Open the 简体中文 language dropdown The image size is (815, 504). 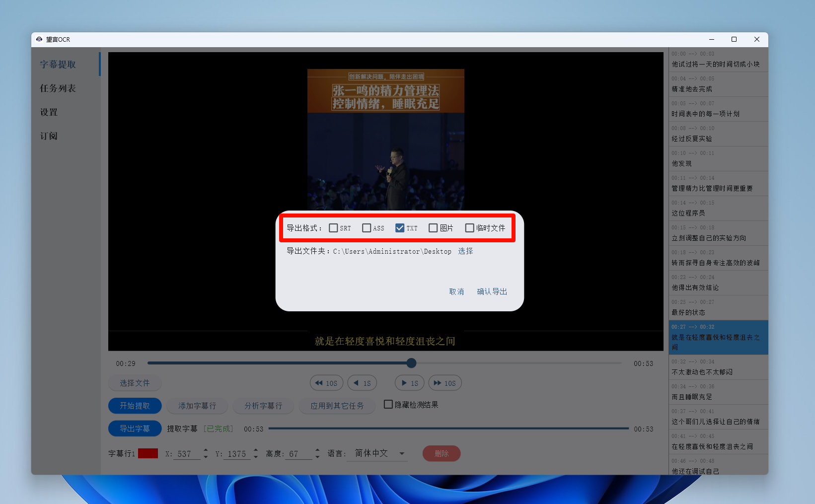coord(379,453)
